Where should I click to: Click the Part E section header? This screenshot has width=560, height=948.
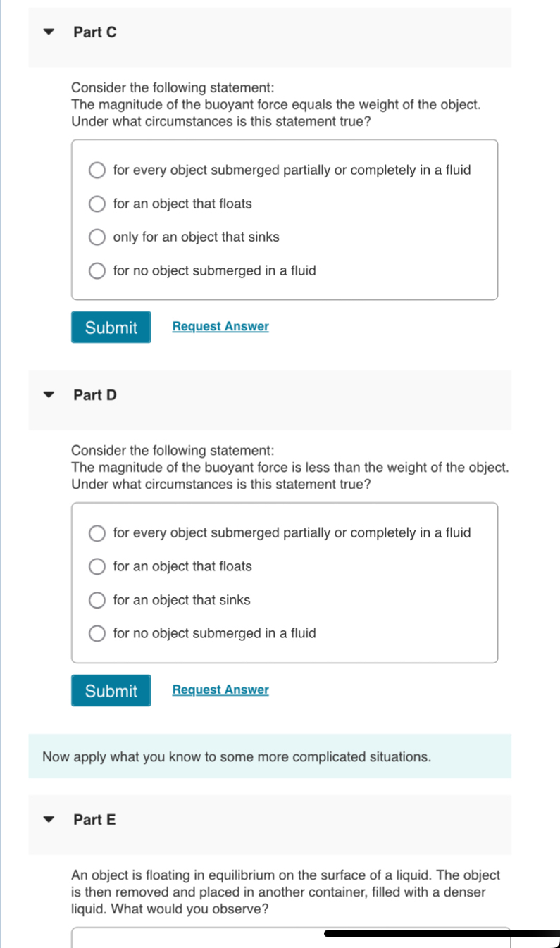coord(94,819)
